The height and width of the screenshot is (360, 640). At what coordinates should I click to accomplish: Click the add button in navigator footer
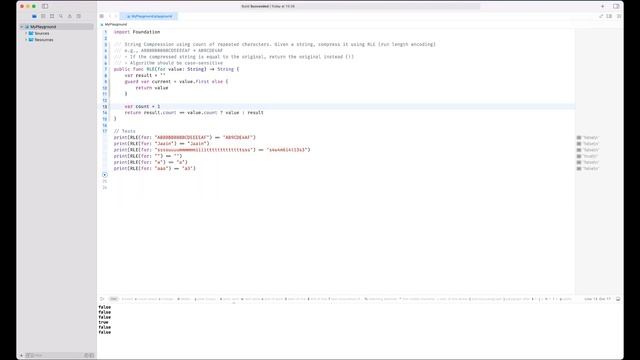22,356
